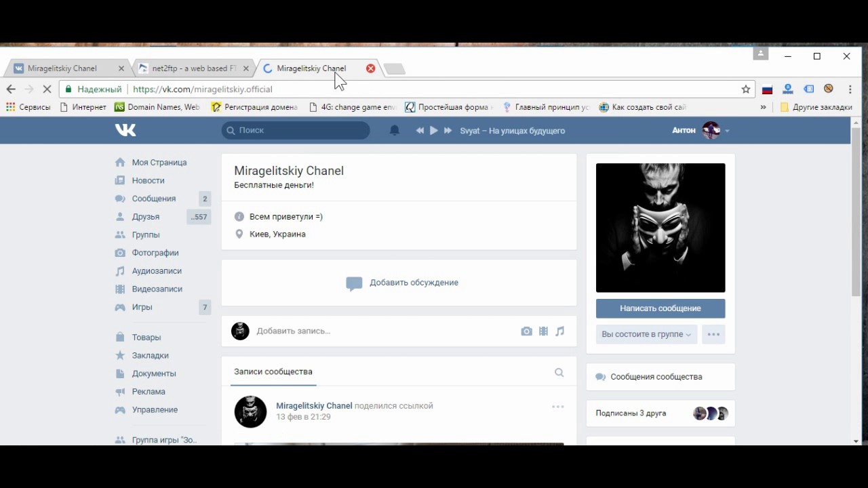This screenshot has width=868, height=488.
Task: Open Управление section
Action: 155,409
